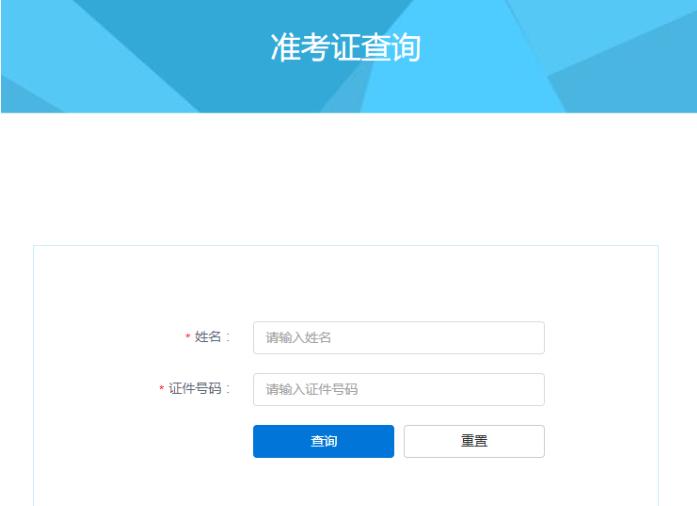
Task: Click the 准考证查询 page title
Action: point(346,49)
